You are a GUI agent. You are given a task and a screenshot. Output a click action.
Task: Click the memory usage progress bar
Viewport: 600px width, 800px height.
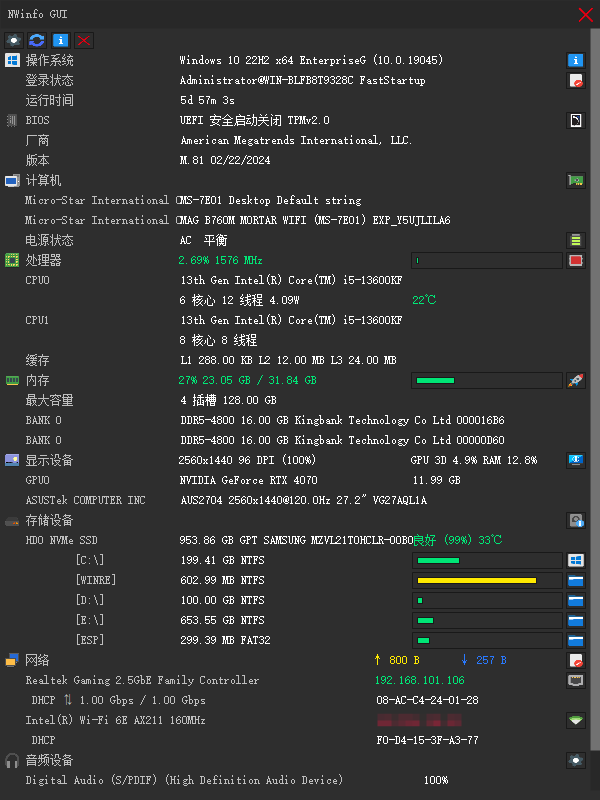[487, 380]
